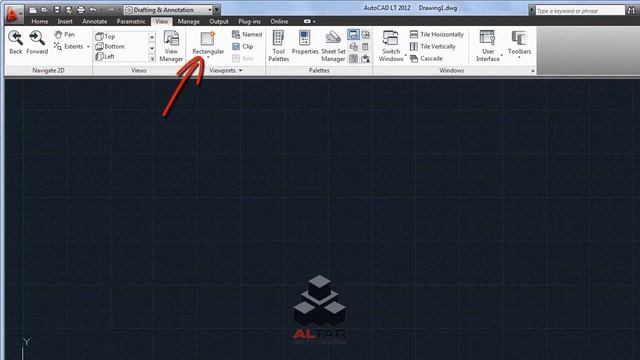
Task: Open the Properties palette
Action: 305,42
